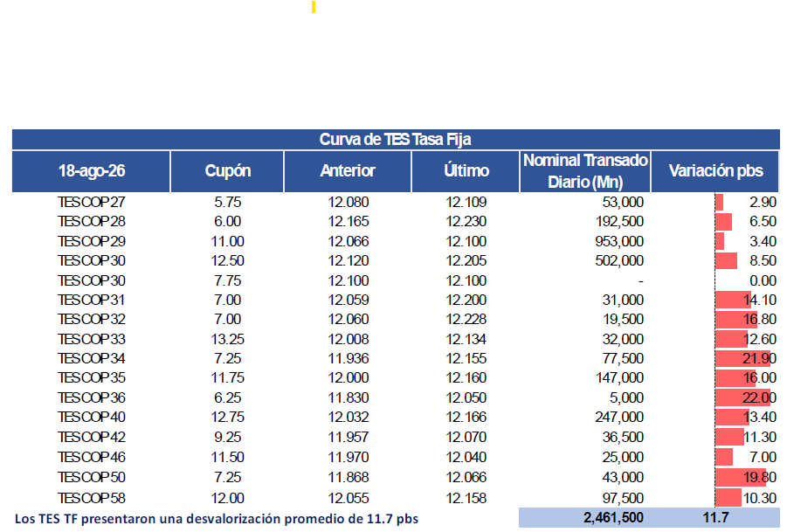Select the Anterior column header
The height and width of the screenshot is (532, 787).
[348, 171]
